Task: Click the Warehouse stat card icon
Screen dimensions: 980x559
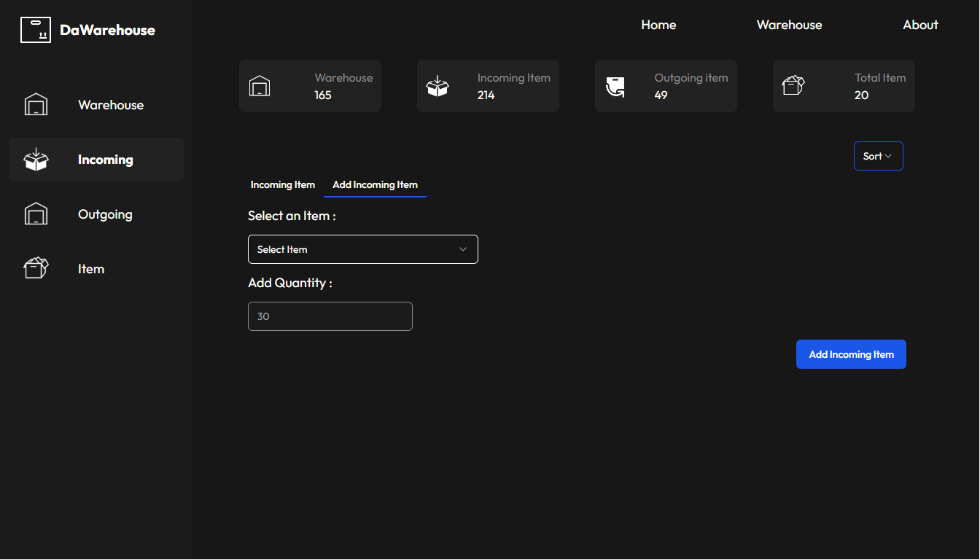Action: 260,86
